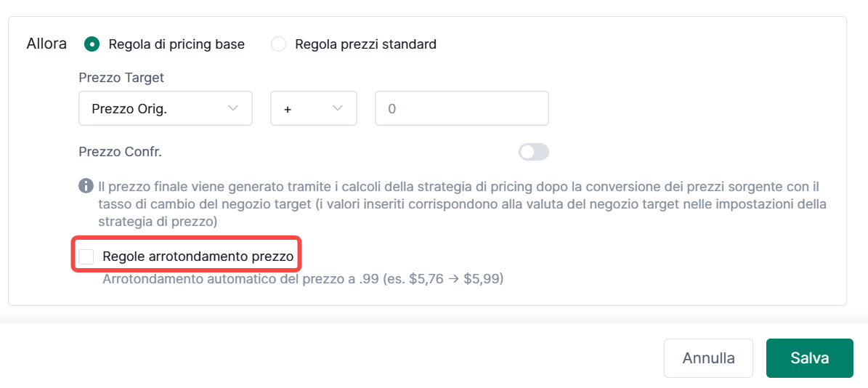
Task: Click the "Prezzo Target" field label
Action: 121,77
